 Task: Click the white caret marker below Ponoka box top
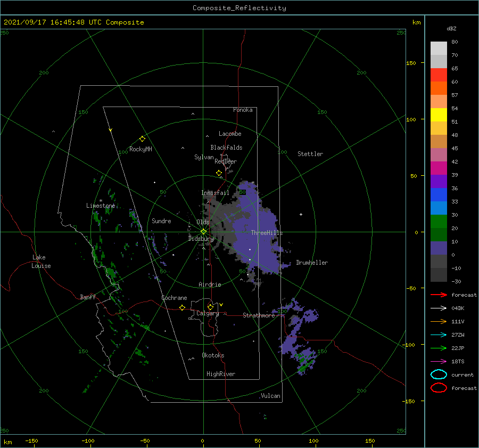click(x=193, y=114)
